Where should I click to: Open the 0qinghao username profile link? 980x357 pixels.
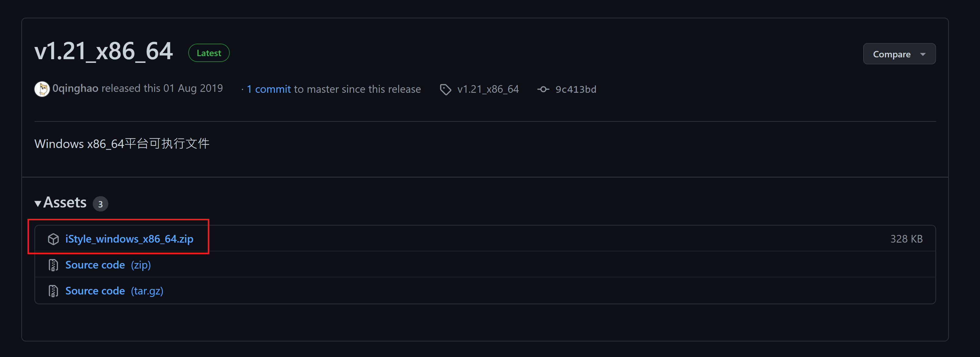click(75, 88)
